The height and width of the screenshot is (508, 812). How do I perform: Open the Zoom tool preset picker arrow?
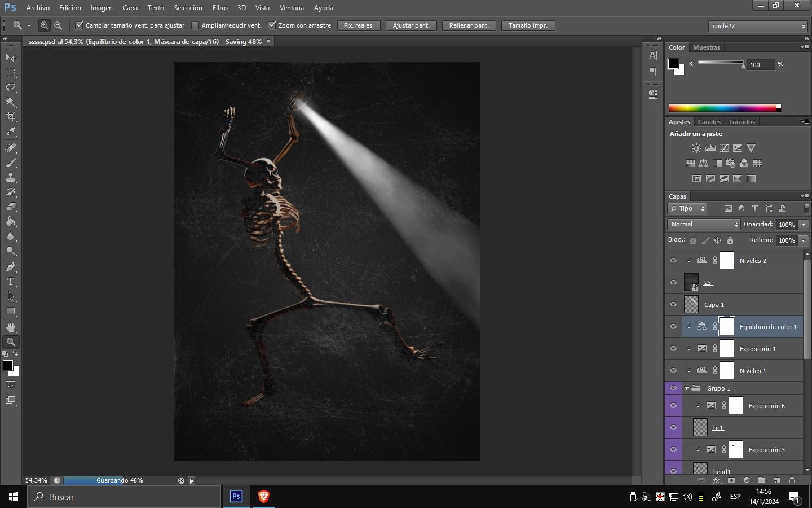[29, 25]
